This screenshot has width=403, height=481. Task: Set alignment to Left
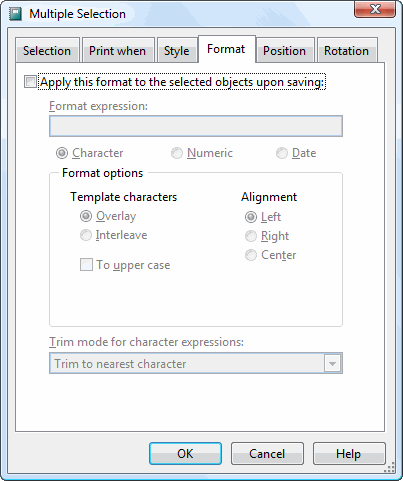point(251,217)
